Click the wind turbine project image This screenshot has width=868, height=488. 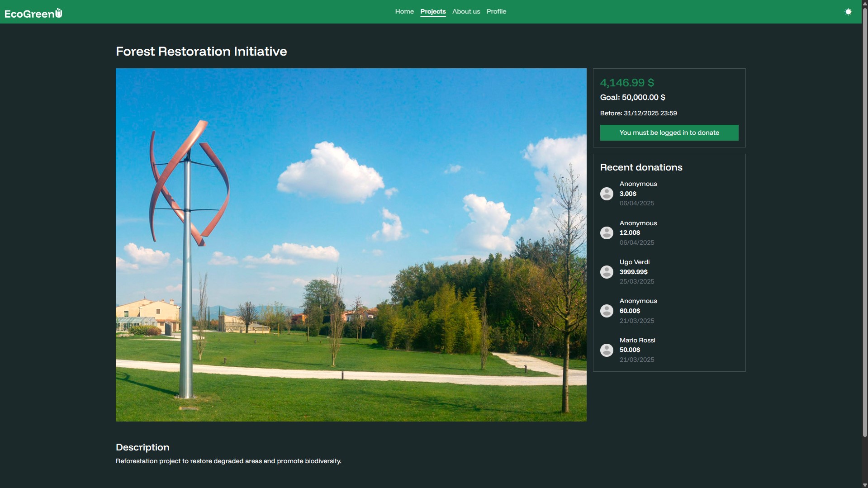click(x=351, y=245)
